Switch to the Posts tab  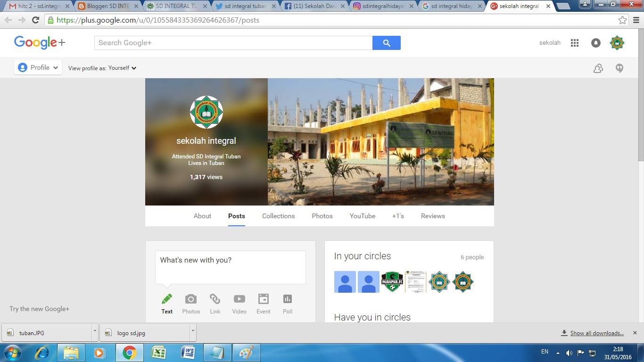coord(237,216)
